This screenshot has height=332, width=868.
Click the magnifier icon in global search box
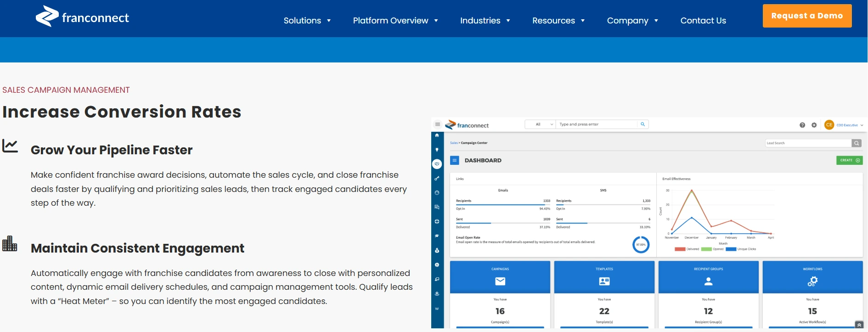pos(643,124)
